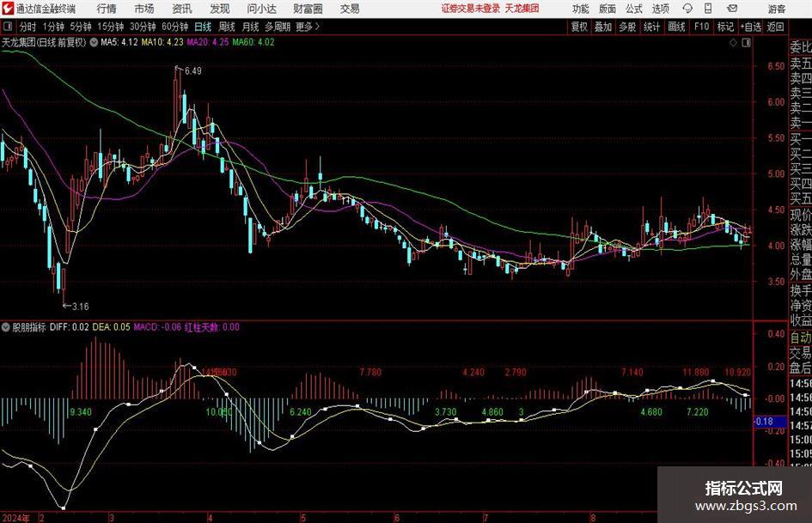Click the MA20: 4.25 label
Image resolution: width=812 pixels, height=523 pixels.
pos(208,42)
